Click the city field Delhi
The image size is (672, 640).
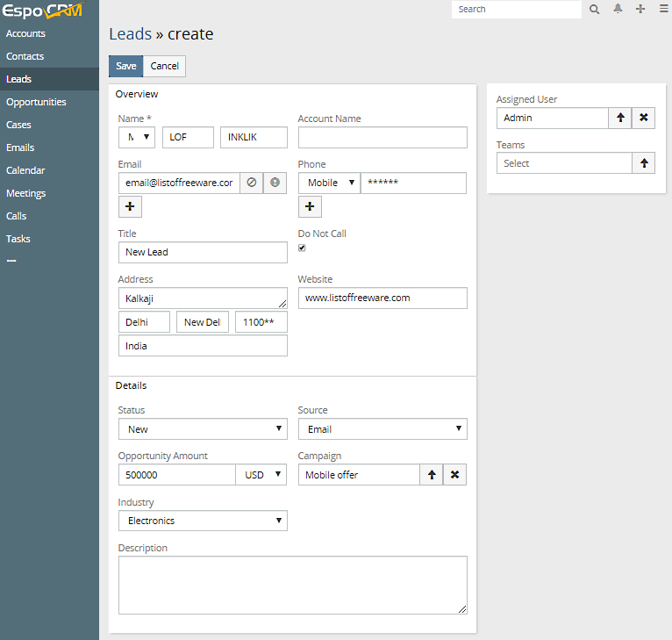[144, 321]
